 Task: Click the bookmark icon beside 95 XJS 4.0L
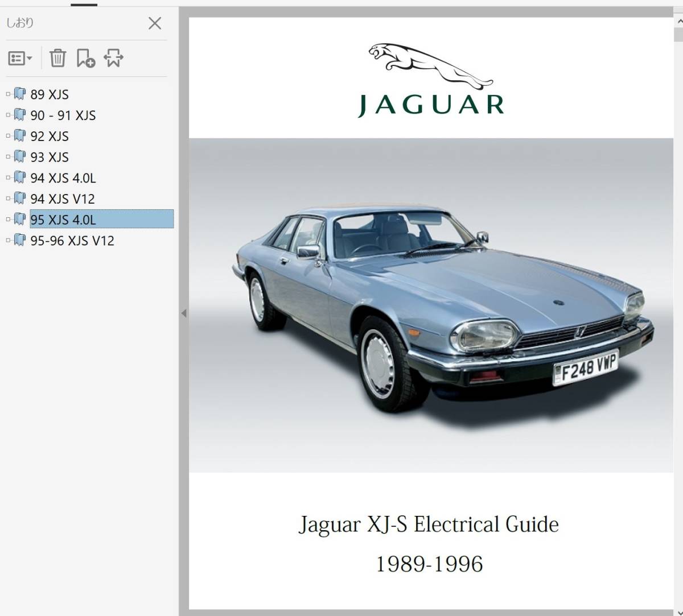(20, 219)
